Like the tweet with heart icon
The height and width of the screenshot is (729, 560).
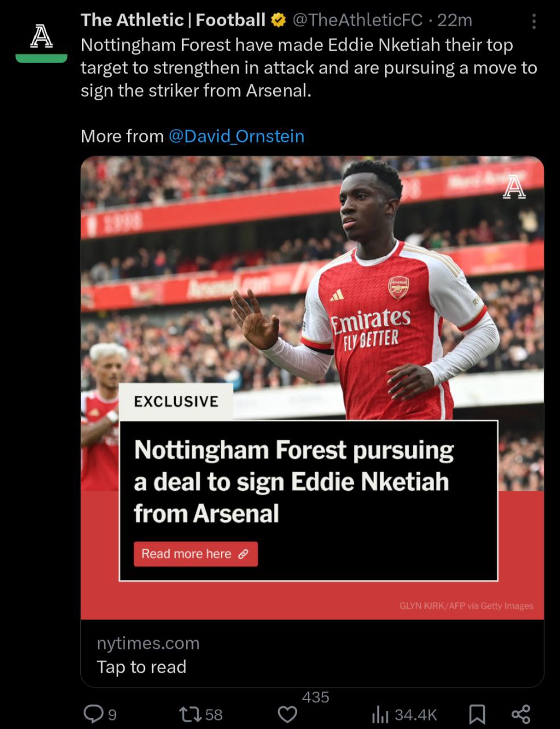[x=287, y=714]
